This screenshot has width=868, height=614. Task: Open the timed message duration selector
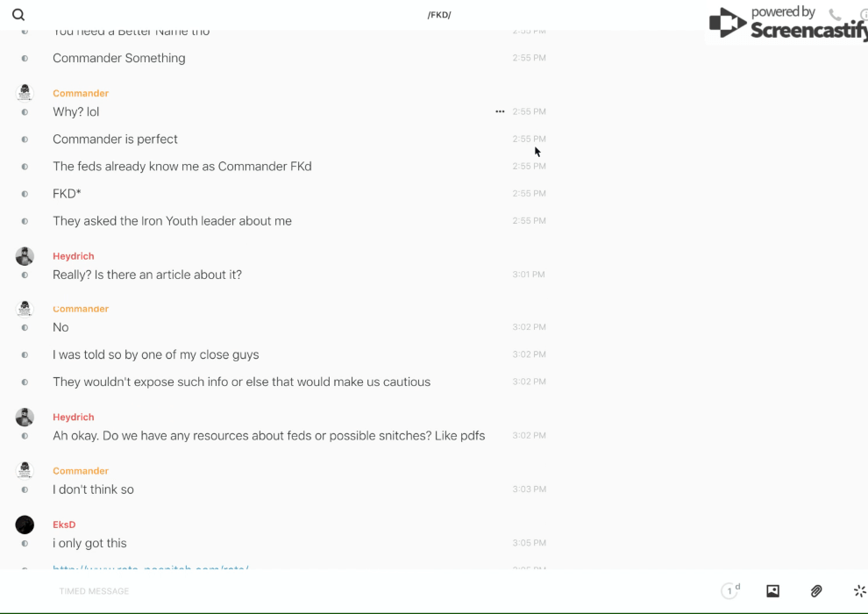(x=730, y=591)
